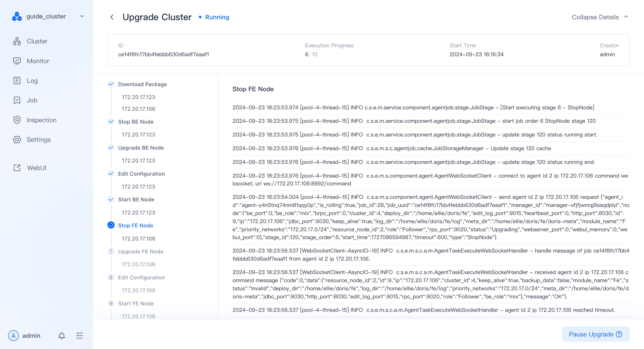Click the Collapse Details up chevron
The width and height of the screenshot is (644, 349).
(x=626, y=17)
